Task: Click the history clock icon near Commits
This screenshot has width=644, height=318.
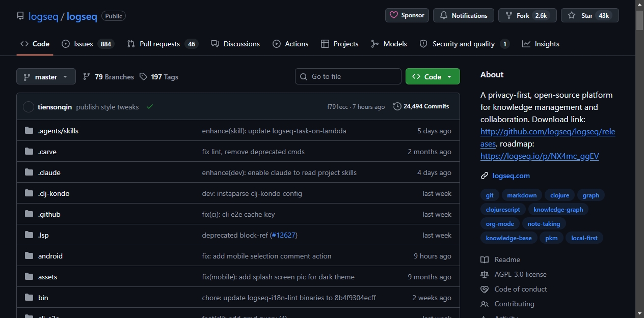Action: (x=397, y=106)
